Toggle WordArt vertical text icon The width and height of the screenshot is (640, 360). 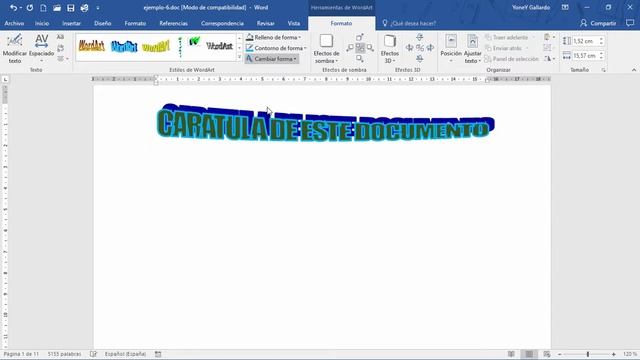coord(60,48)
